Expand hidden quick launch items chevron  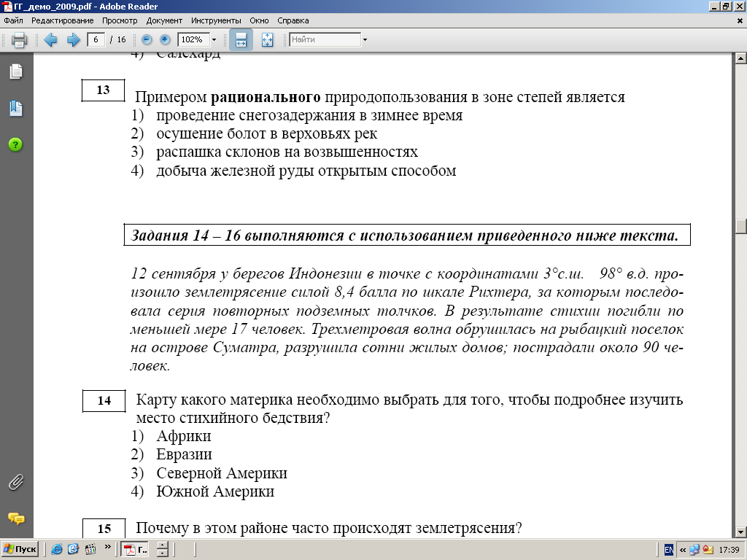pyautogui.click(x=107, y=548)
